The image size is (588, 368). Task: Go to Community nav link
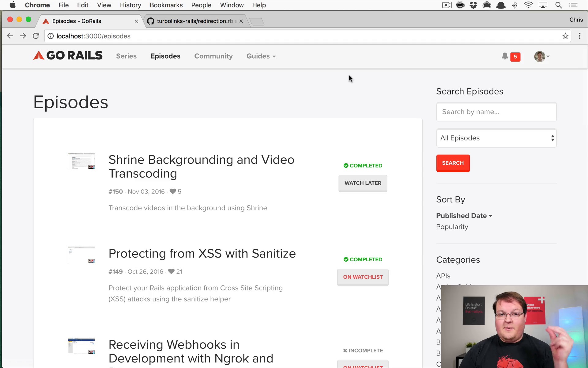(x=213, y=56)
